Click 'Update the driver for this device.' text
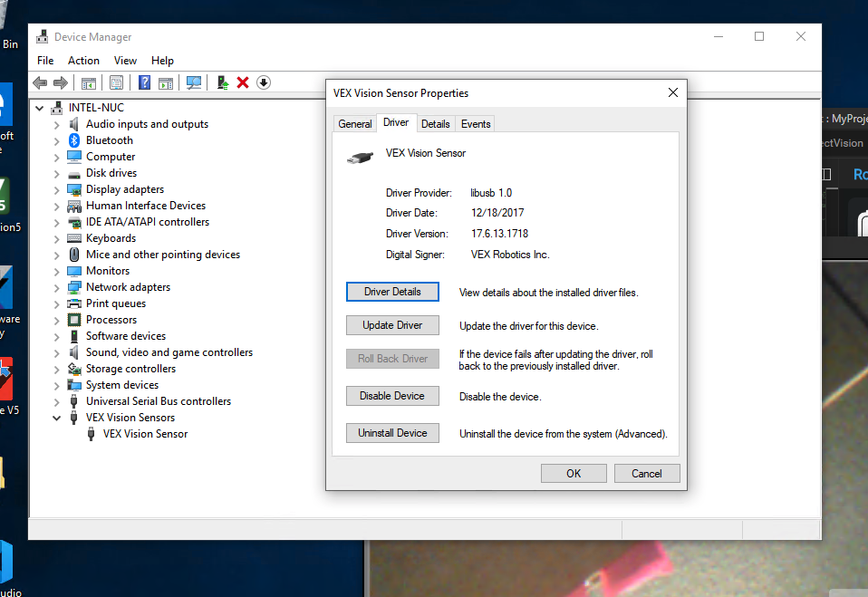Image resolution: width=868 pixels, height=597 pixels. [528, 326]
